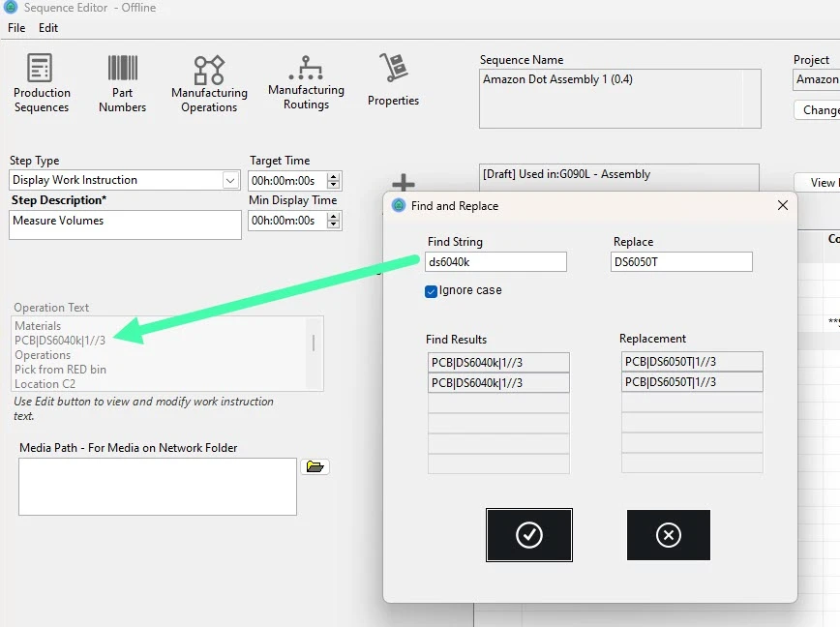
Task: Toggle the Ignore case checkbox
Action: [432, 291]
